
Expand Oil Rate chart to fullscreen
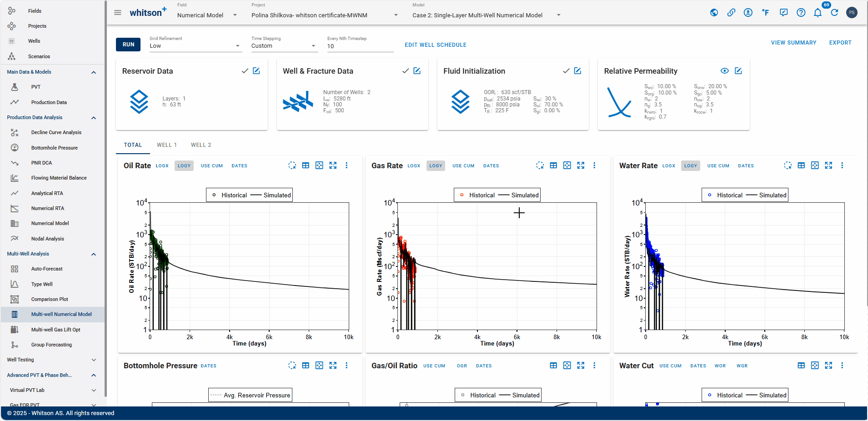coord(333,165)
